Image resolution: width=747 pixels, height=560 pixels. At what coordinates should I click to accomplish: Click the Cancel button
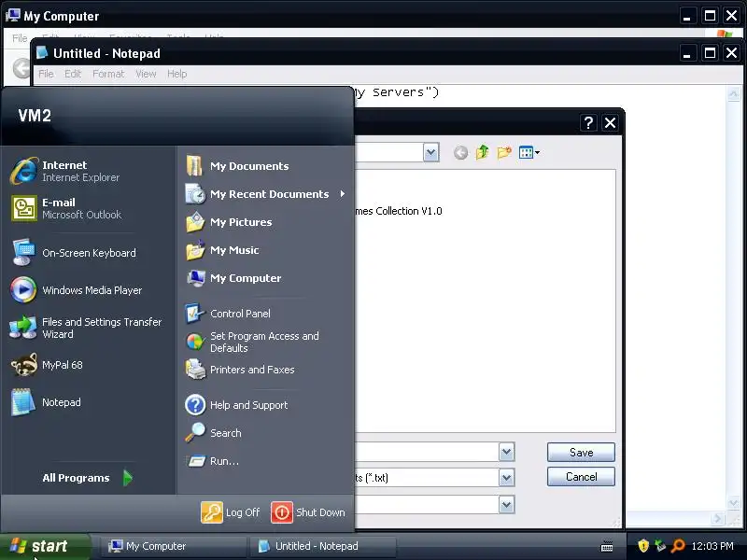tap(581, 477)
